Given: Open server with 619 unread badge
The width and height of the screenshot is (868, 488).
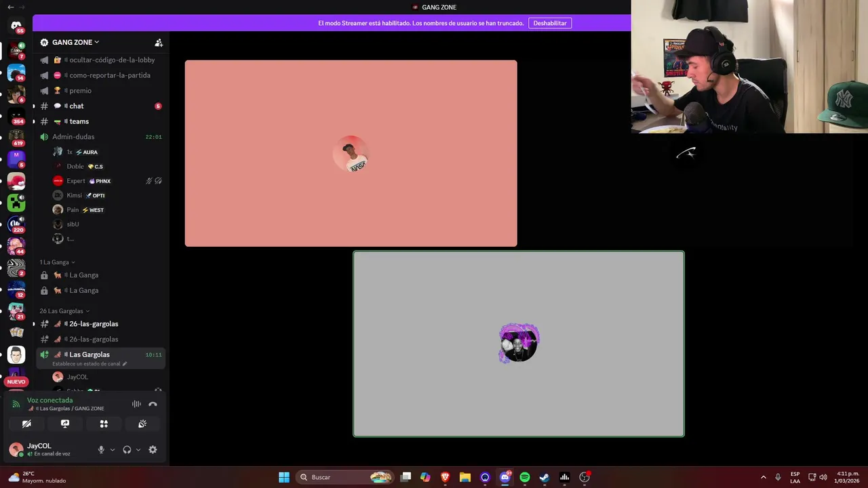Looking at the screenshot, I should pos(16,137).
